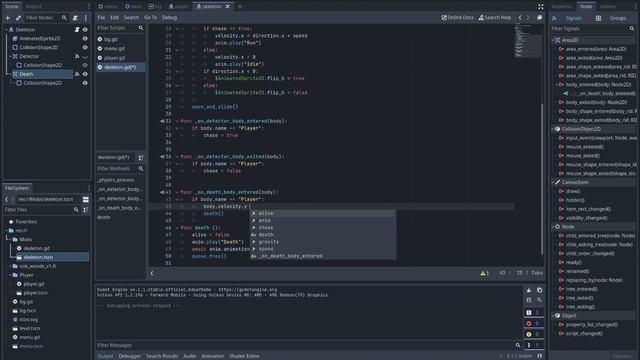Open the Edit menu in script editor
Screen dimensions: 640x360
[x=114, y=18]
